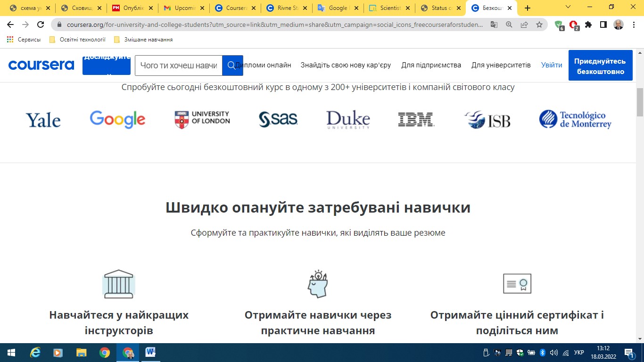Open a new browser tab
Image resolution: width=644 pixels, height=362 pixels.
[528, 8]
